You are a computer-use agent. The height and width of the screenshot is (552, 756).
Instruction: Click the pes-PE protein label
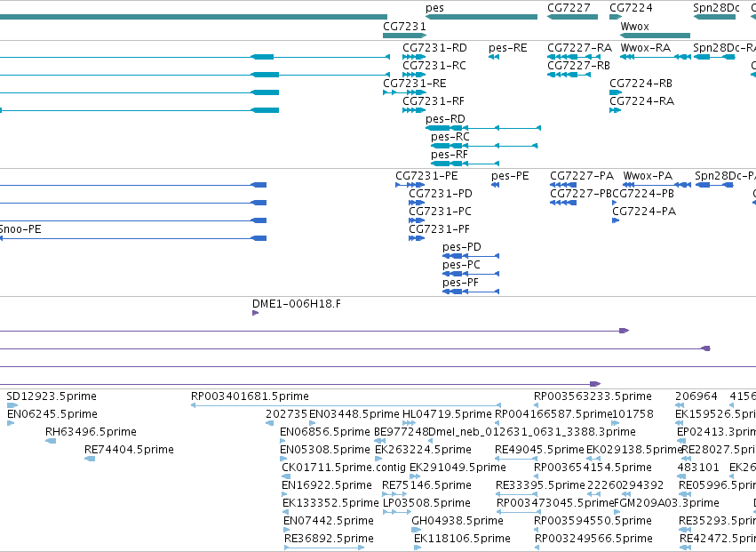(510, 176)
